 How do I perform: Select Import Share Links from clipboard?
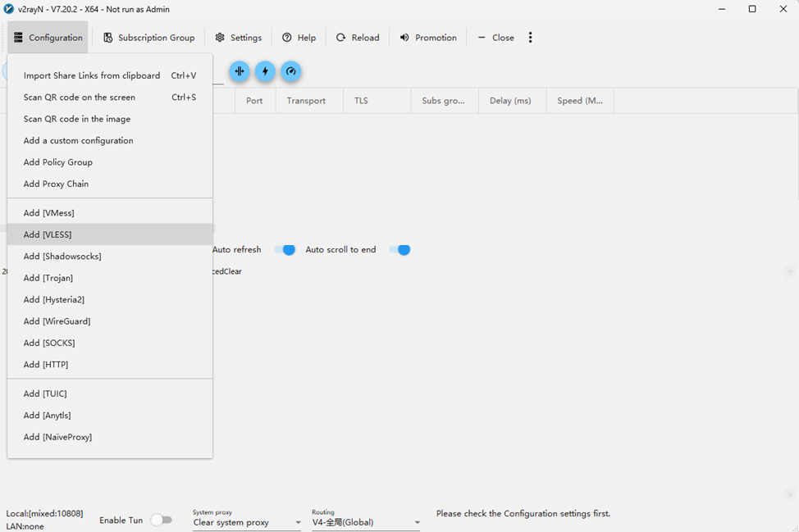(110, 75)
